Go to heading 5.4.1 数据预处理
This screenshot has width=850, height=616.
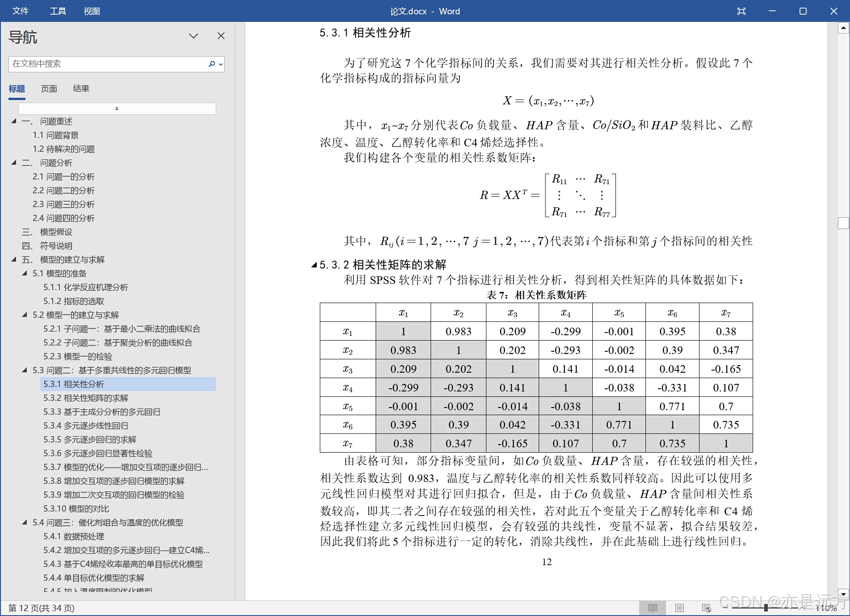click(x=74, y=537)
